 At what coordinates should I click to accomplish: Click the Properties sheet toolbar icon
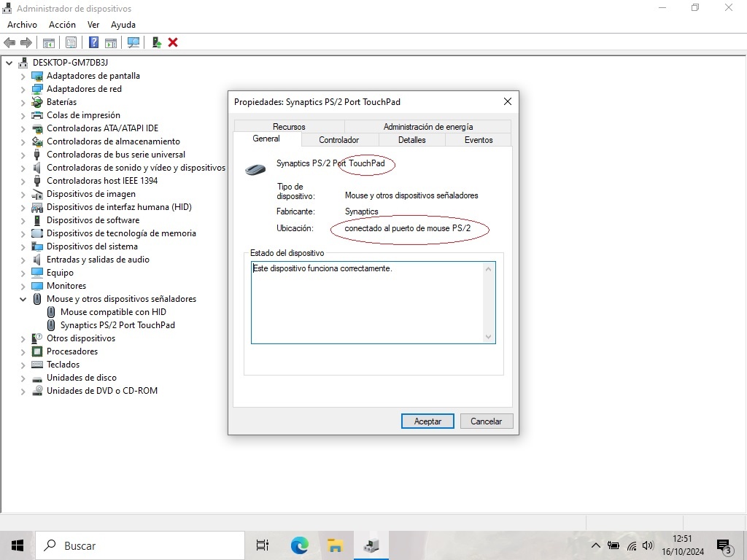(71, 43)
